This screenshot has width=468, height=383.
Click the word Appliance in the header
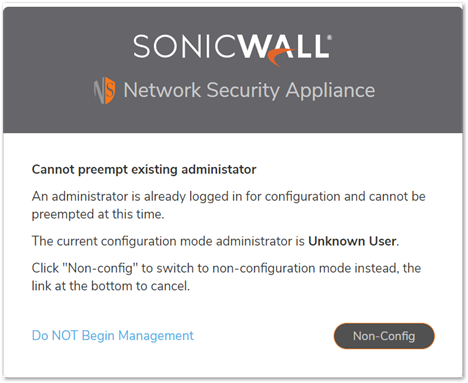330,91
